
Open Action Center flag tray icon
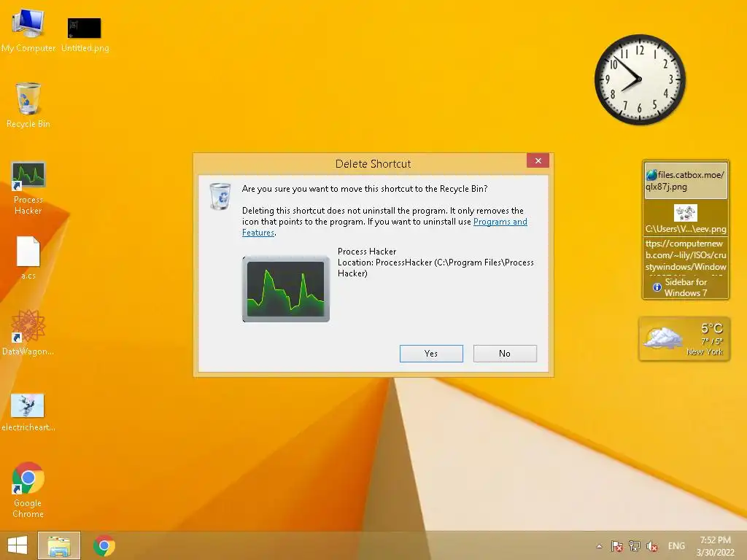[x=617, y=546]
